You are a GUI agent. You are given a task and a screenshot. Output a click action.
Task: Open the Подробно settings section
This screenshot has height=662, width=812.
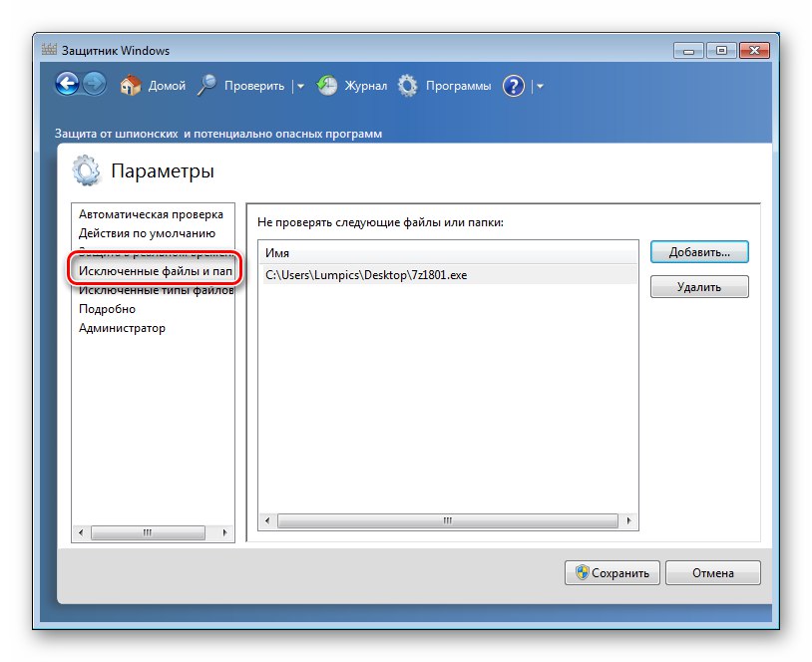pyautogui.click(x=107, y=309)
